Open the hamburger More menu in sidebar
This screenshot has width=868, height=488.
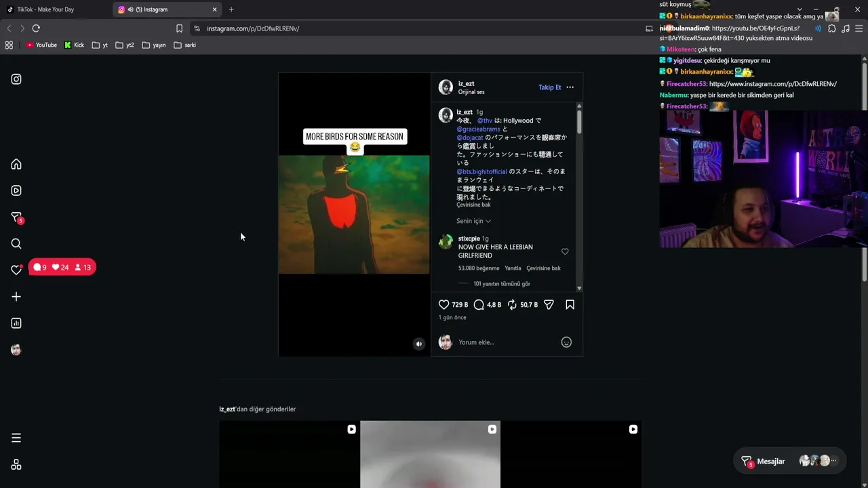[x=16, y=438]
